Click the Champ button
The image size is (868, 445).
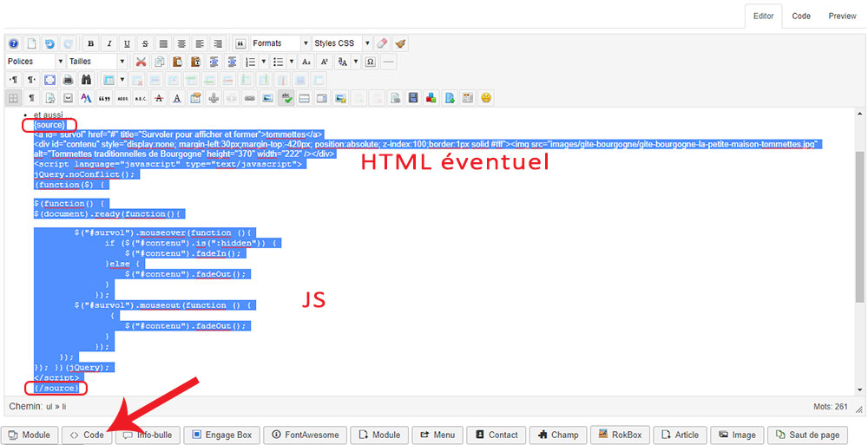coord(557,435)
